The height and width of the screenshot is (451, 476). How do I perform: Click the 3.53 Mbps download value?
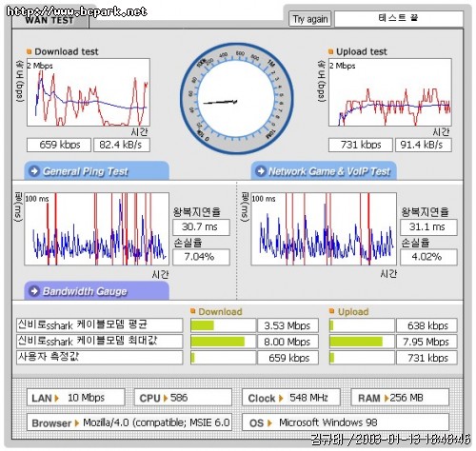tap(288, 325)
